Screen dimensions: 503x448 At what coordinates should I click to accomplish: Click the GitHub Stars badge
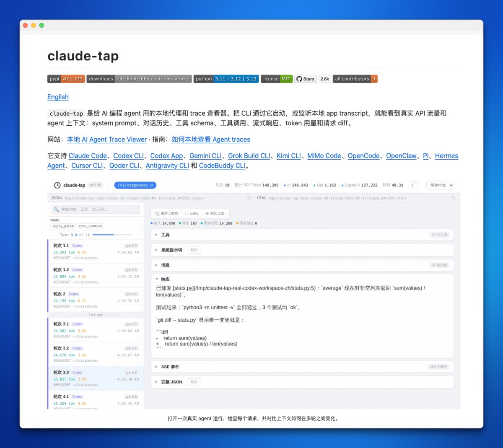point(306,79)
